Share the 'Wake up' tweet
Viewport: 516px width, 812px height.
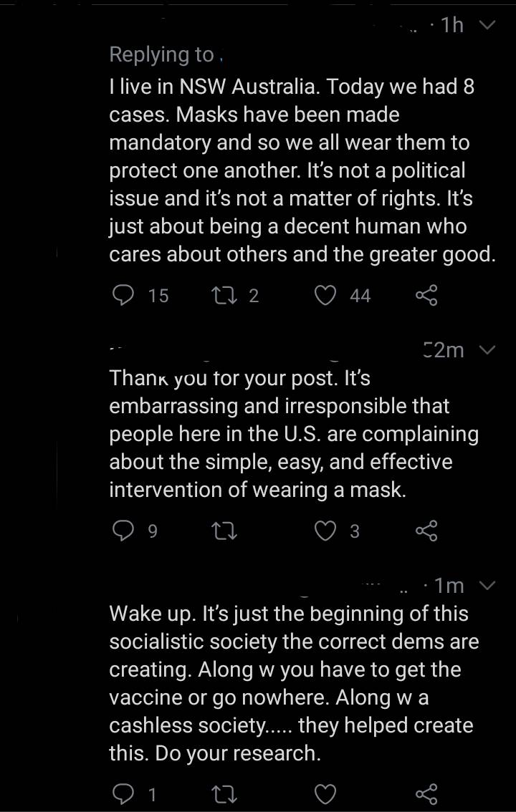tap(426, 793)
